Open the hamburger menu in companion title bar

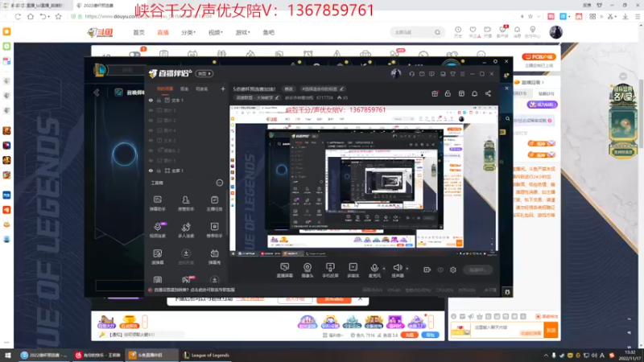tap(462, 74)
